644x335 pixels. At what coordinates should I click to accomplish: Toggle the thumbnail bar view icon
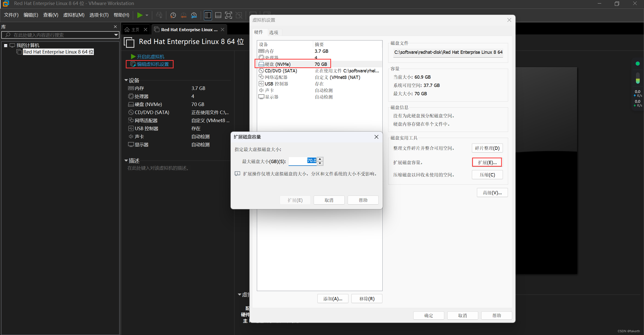[x=218, y=15]
